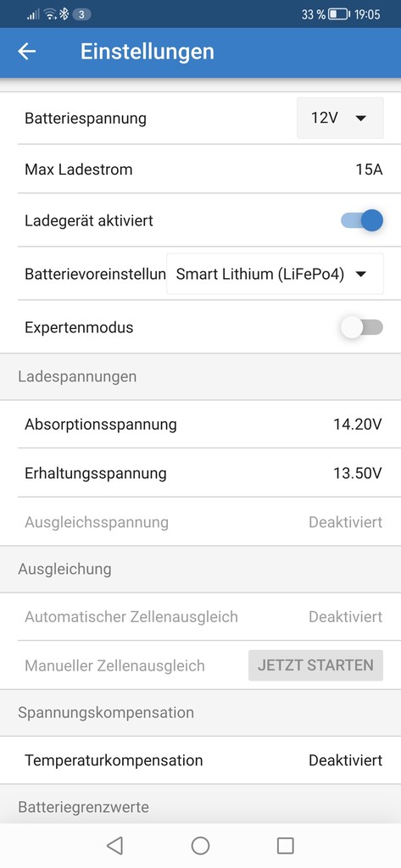This screenshot has width=401, height=868.
Task: Start manual equalization with JETZT STARTEN
Action: pos(315,665)
